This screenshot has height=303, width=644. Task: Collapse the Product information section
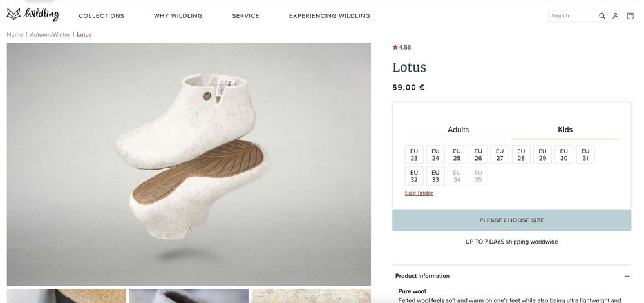(627, 276)
